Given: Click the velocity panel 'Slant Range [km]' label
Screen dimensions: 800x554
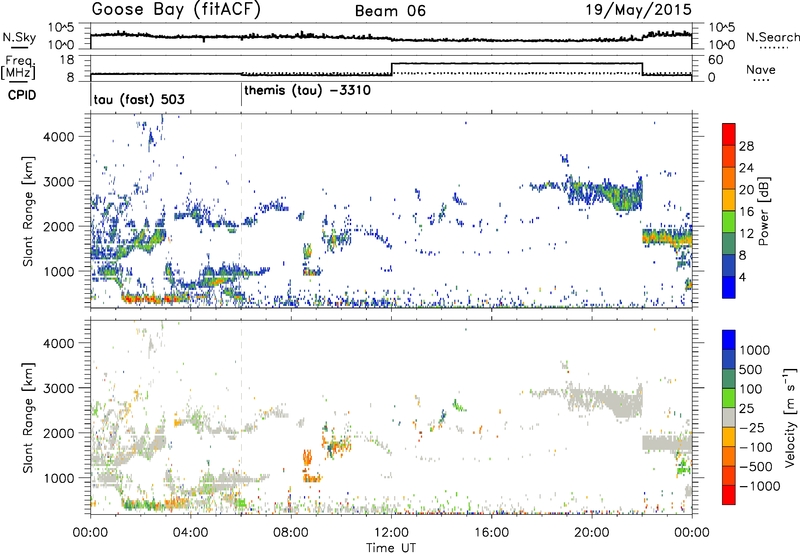Looking at the screenshot, I should (28, 417).
